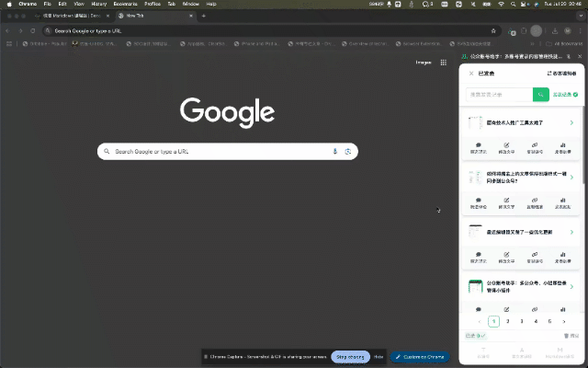Go to page 4 in pagination
This screenshot has width=588, height=368.
[x=536, y=321]
